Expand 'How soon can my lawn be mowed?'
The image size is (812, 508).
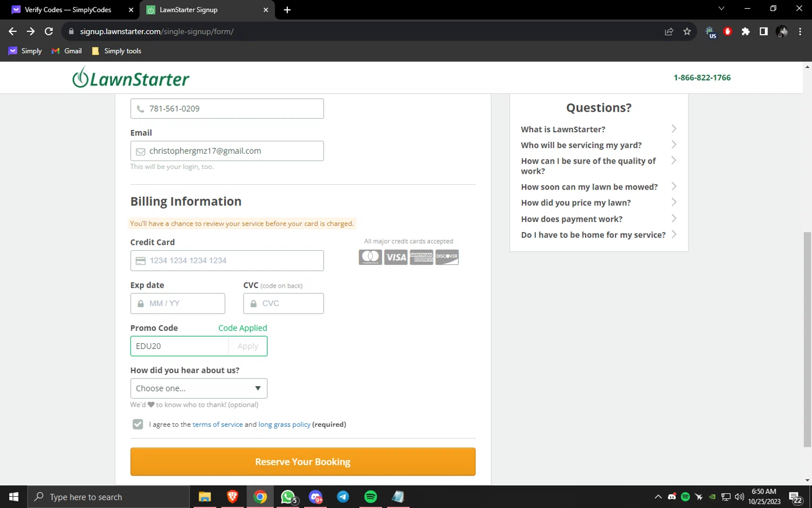[x=599, y=186]
